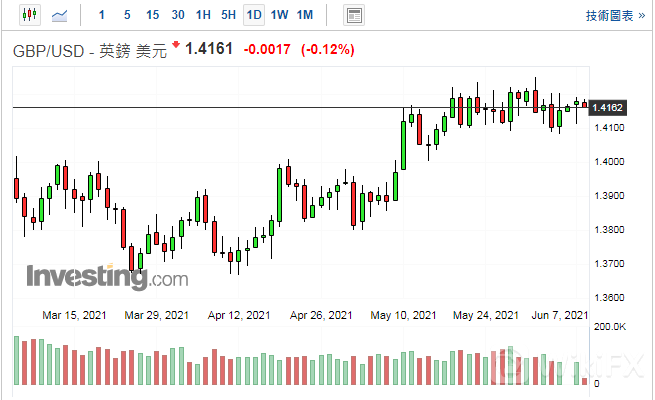
Task: Click the Apr 12, 2021 date label
Action: click(241, 315)
